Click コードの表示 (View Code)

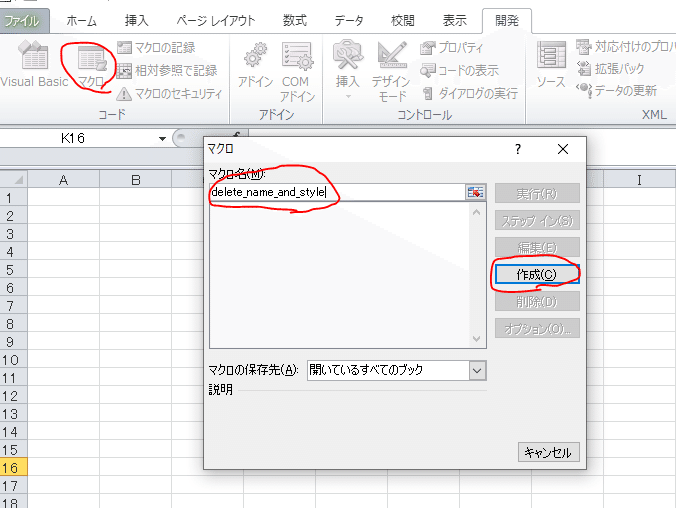(x=459, y=70)
